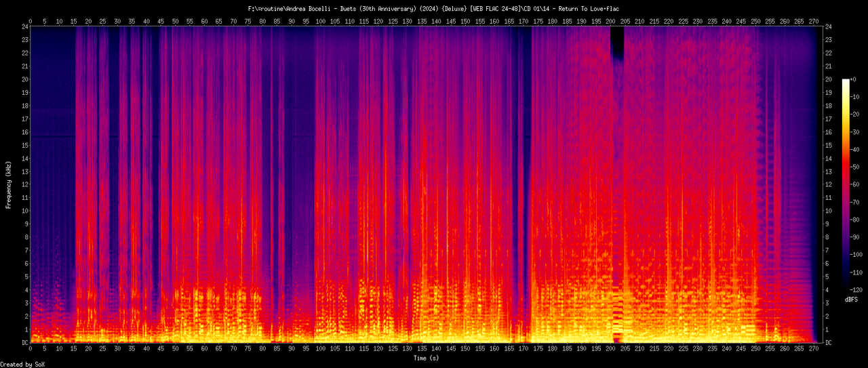Click the "50" tick on the top time axis

(x=175, y=21)
